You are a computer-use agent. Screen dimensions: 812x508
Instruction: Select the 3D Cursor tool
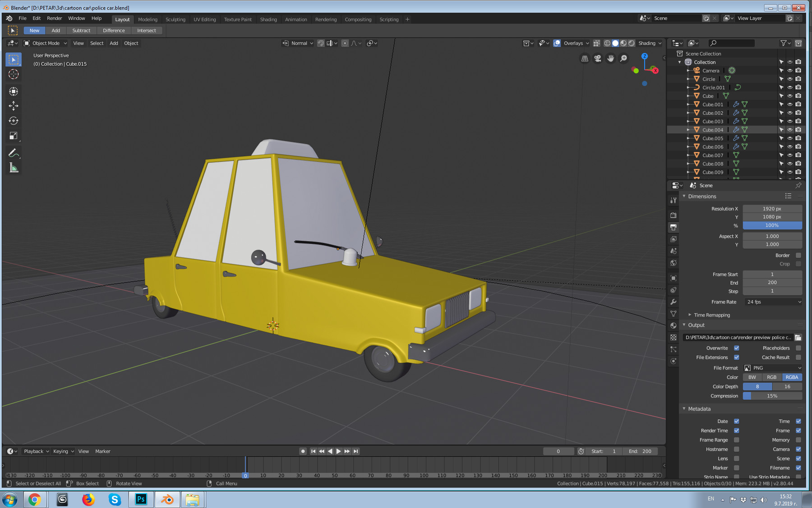[14, 74]
